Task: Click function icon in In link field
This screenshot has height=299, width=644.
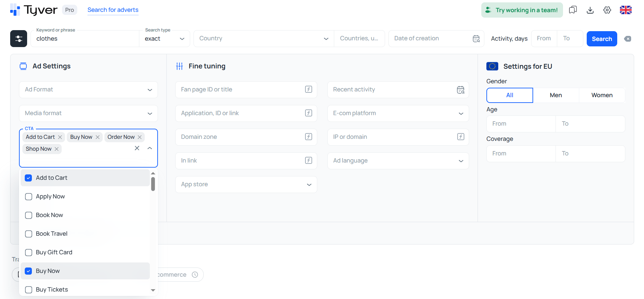Action: click(308, 161)
